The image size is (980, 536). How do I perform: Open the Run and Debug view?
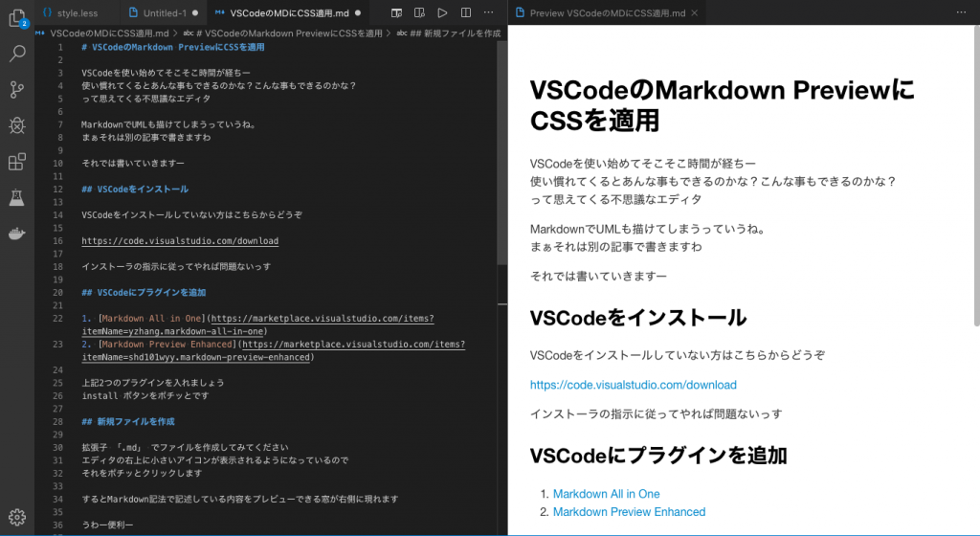(x=17, y=125)
